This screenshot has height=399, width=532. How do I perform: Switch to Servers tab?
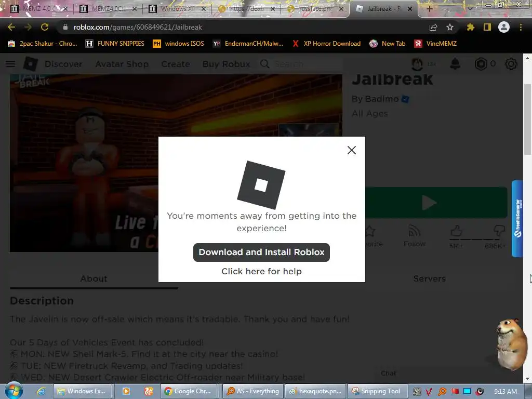429,278
